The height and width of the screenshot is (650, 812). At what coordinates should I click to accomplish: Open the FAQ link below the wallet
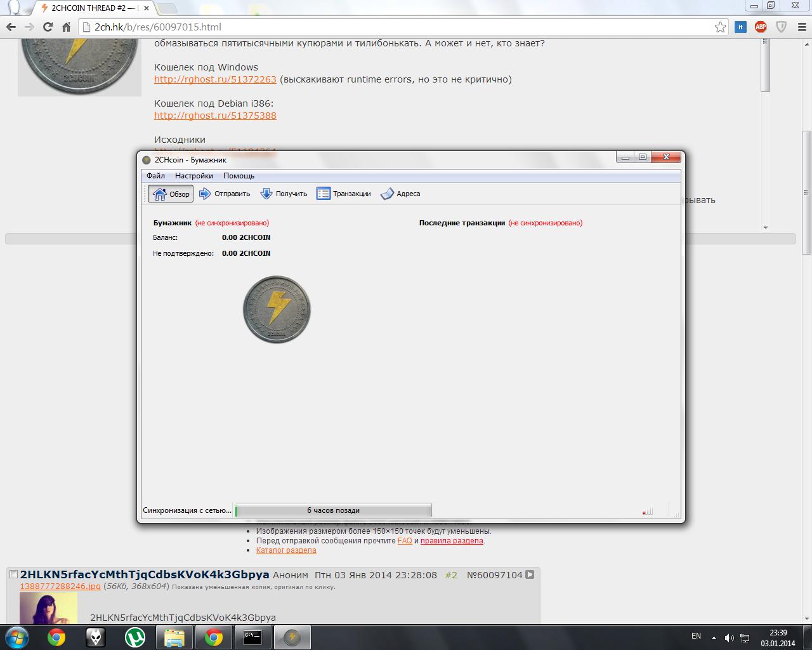[x=405, y=541]
